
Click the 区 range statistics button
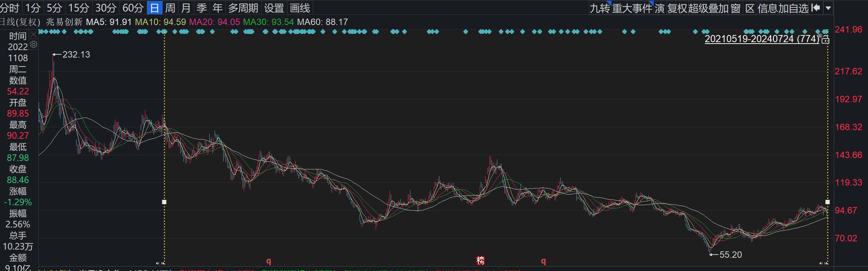coord(750,8)
